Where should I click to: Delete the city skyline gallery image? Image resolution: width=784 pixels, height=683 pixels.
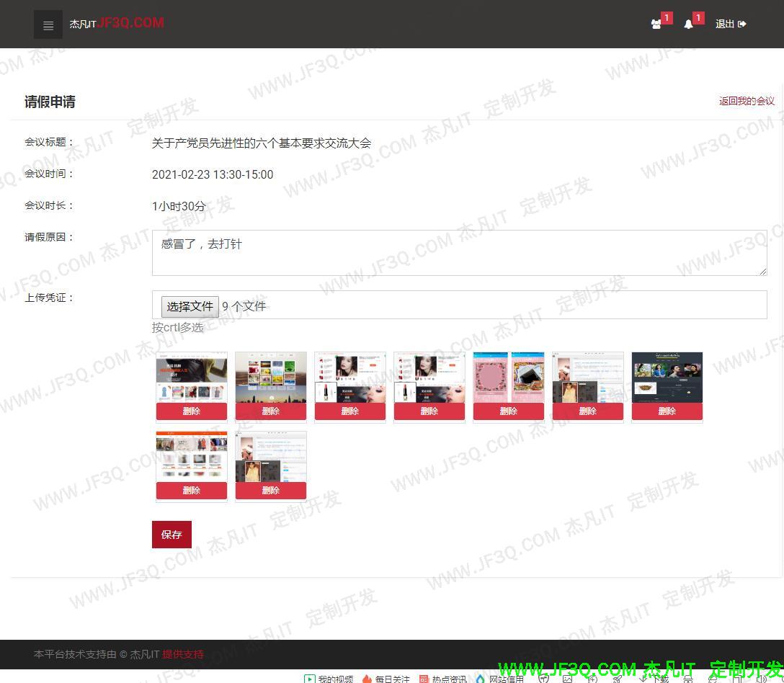tap(271, 411)
